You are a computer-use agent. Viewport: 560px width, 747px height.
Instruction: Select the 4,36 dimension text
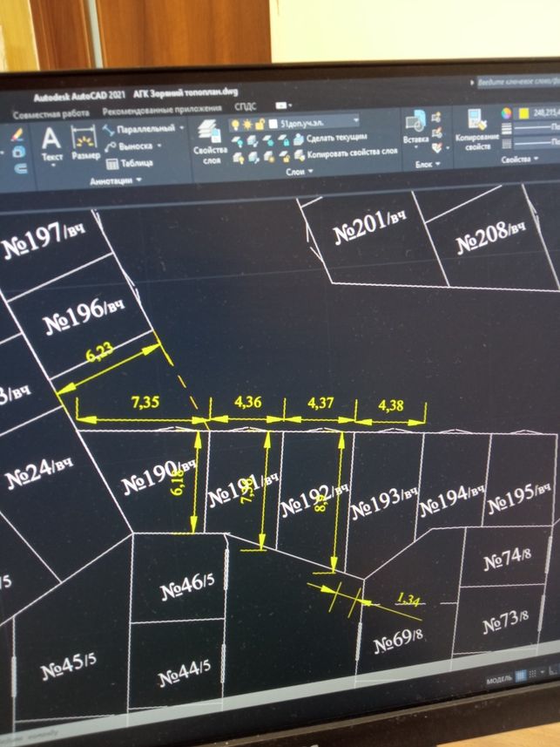tap(247, 403)
